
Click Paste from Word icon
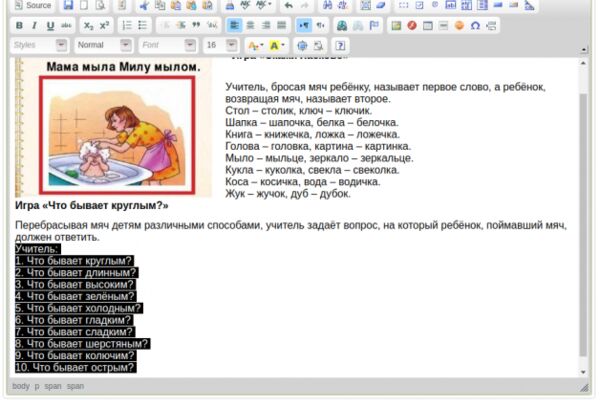pos(207,5)
